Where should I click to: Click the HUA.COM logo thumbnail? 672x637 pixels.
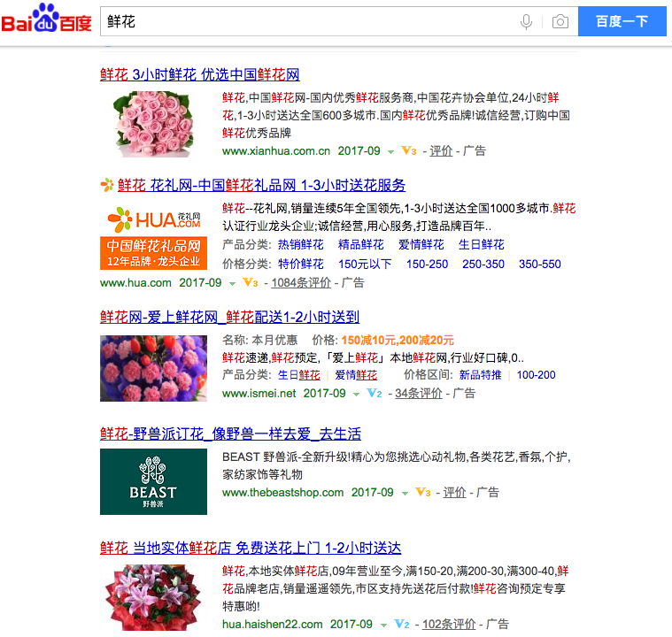point(153,236)
